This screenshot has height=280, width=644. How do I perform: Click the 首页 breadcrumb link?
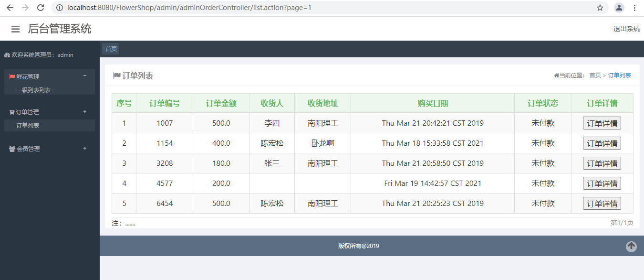coord(595,75)
